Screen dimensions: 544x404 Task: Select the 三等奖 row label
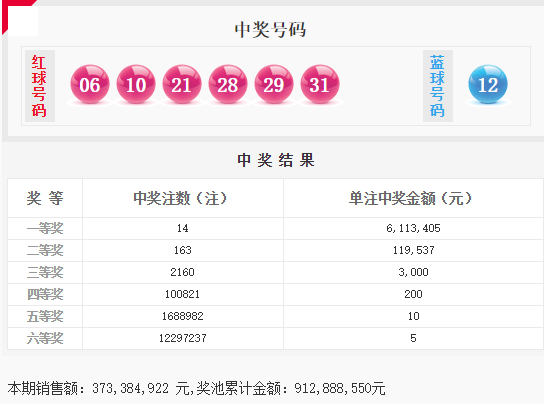point(45,272)
